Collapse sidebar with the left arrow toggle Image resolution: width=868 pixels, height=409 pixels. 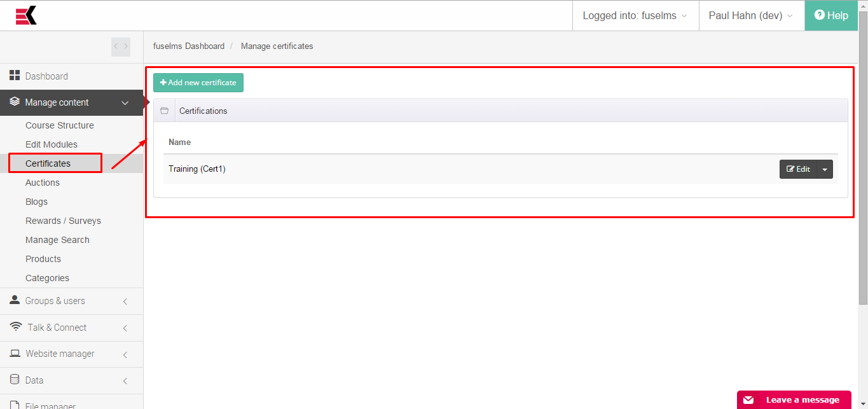click(116, 46)
